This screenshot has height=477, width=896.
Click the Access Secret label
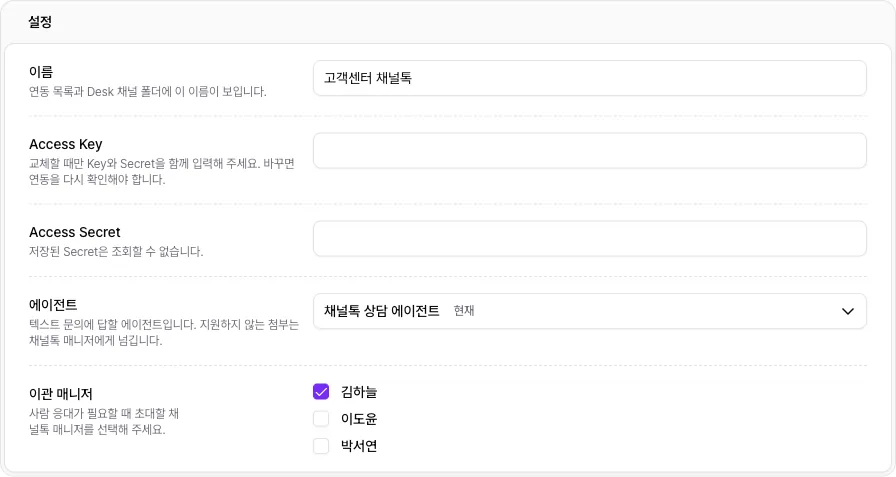tap(75, 233)
